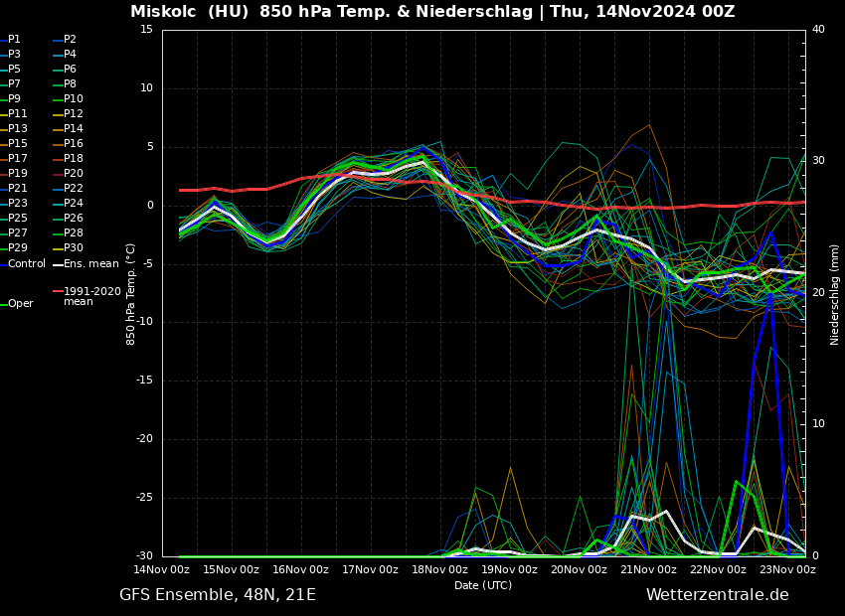Click the Date (UTC) axis label

483,586
